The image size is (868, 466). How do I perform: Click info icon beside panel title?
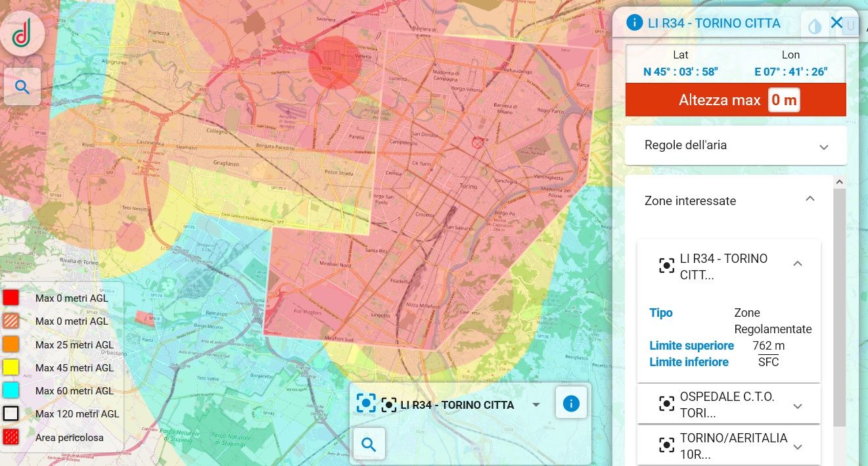tap(634, 23)
